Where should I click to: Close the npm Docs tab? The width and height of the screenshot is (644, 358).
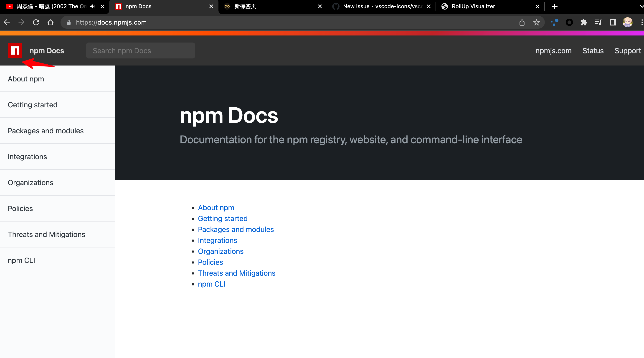211,7
